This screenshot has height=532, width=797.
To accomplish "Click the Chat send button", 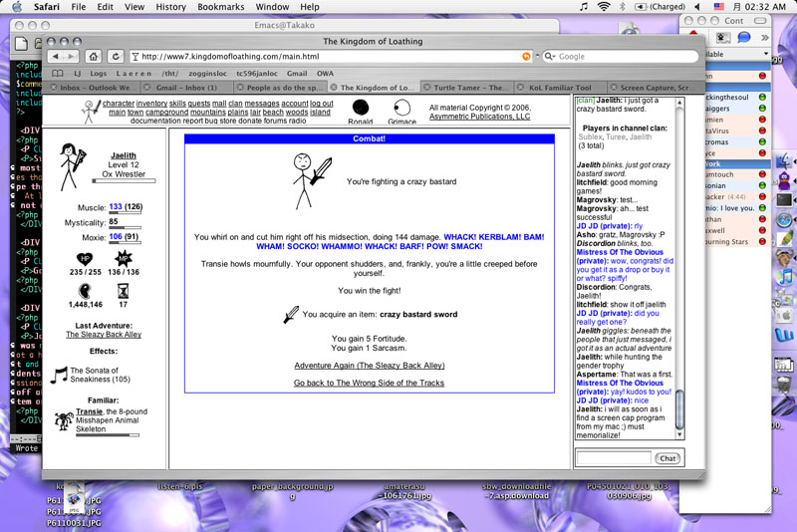I will click(x=667, y=458).
